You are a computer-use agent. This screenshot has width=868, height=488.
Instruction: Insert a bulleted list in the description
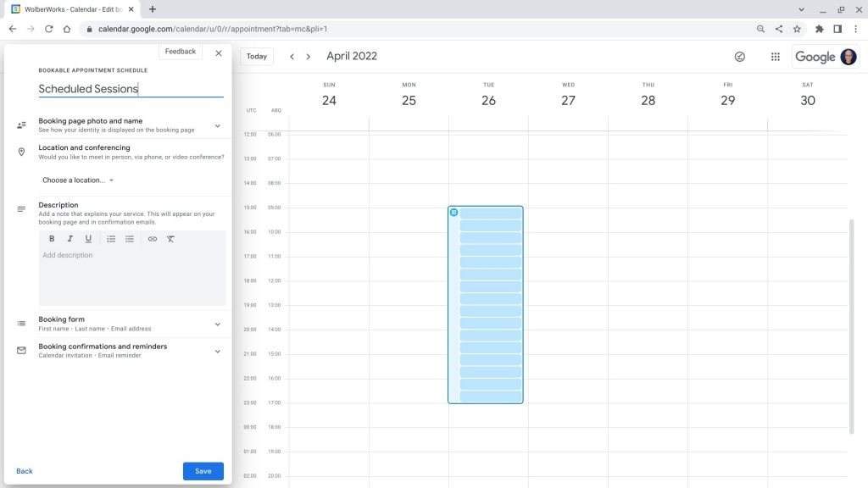pyautogui.click(x=130, y=239)
